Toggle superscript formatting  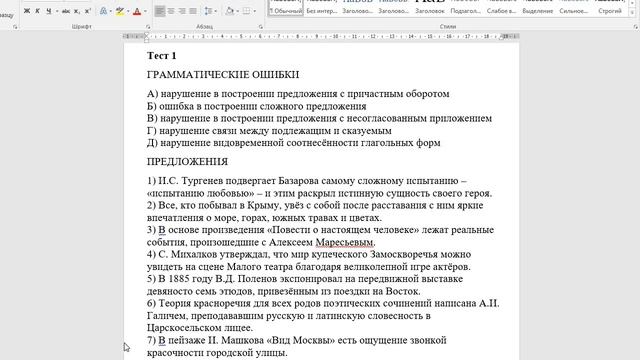(87, 11)
